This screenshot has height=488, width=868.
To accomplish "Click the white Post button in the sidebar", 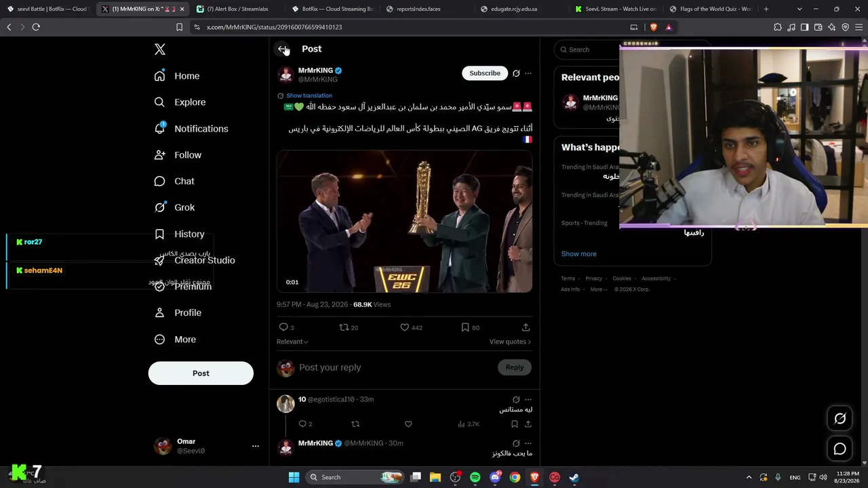I will [x=201, y=373].
